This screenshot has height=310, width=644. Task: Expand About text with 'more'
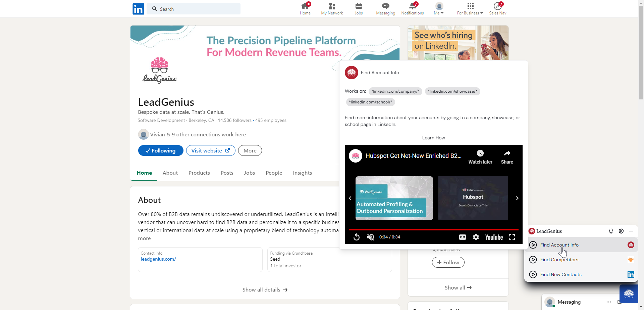pyautogui.click(x=145, y=238)
